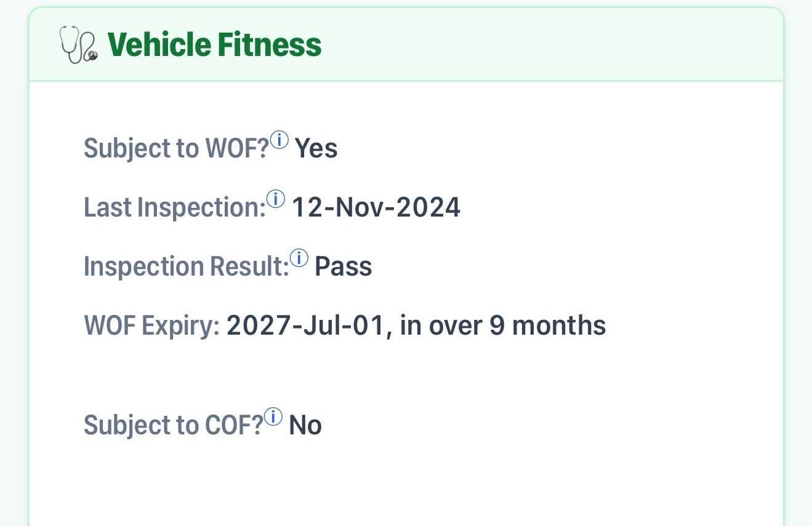Select the Pass result value
Viewport: 812px width, 526px height.
tap(344, 267)
